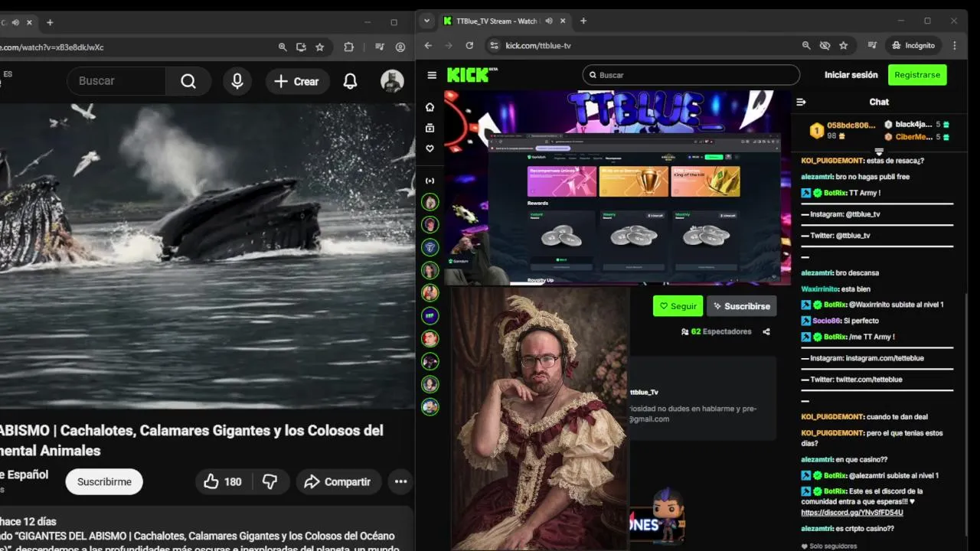Click Compartir share button on YouTube
The width and height of the screenshot is (980, 551).
(x=338, y=481)
